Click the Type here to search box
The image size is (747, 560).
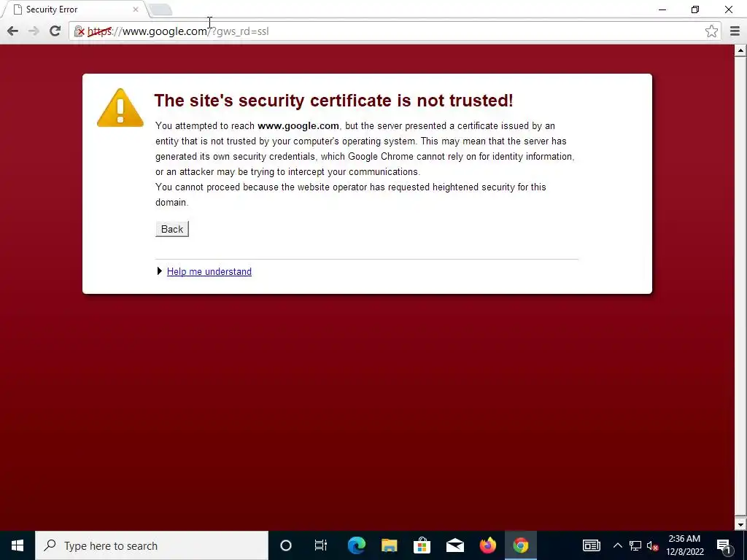152,545
